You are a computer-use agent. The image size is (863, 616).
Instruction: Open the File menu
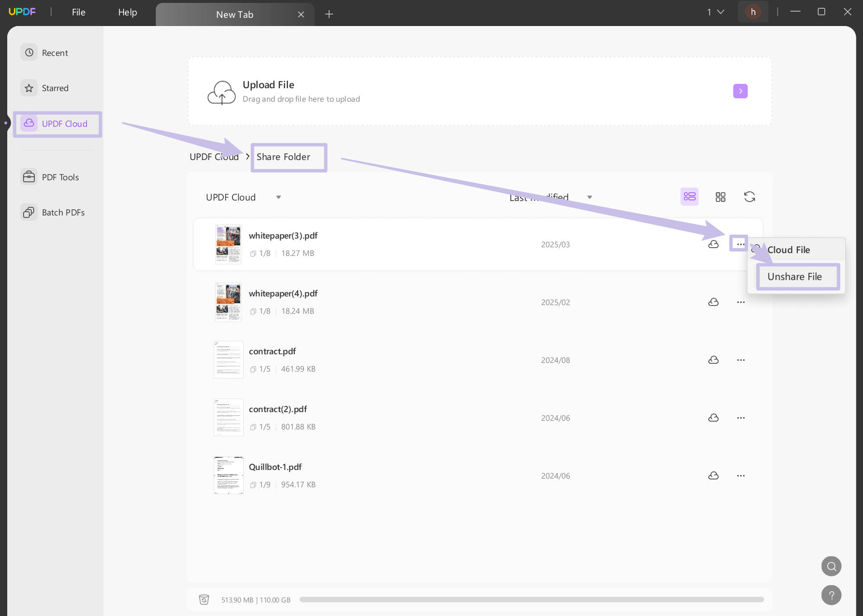pyautogui.click(x=78, y=13)
